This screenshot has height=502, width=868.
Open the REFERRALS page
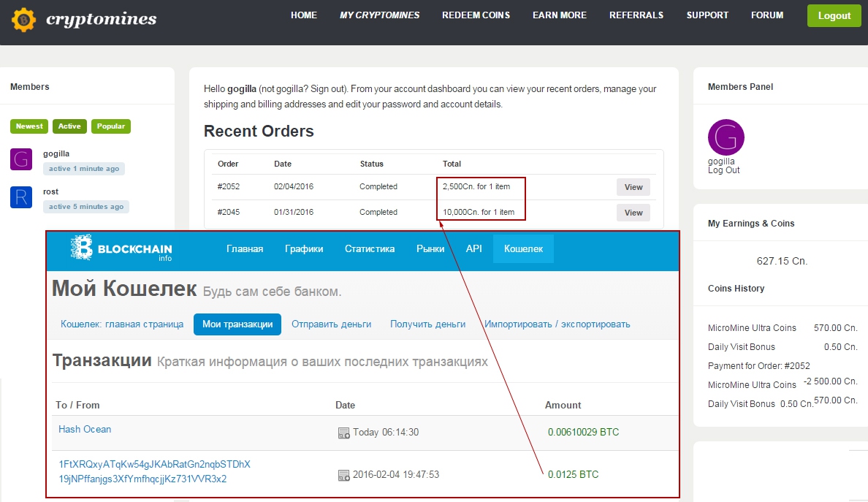(636, 15)
